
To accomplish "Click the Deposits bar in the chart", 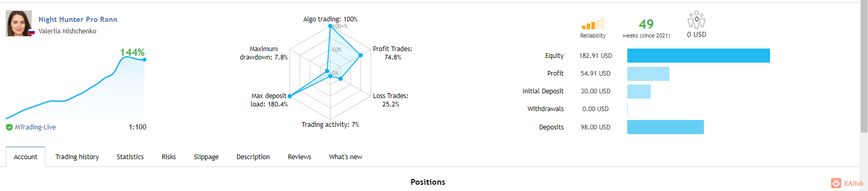I will point(665,127).
